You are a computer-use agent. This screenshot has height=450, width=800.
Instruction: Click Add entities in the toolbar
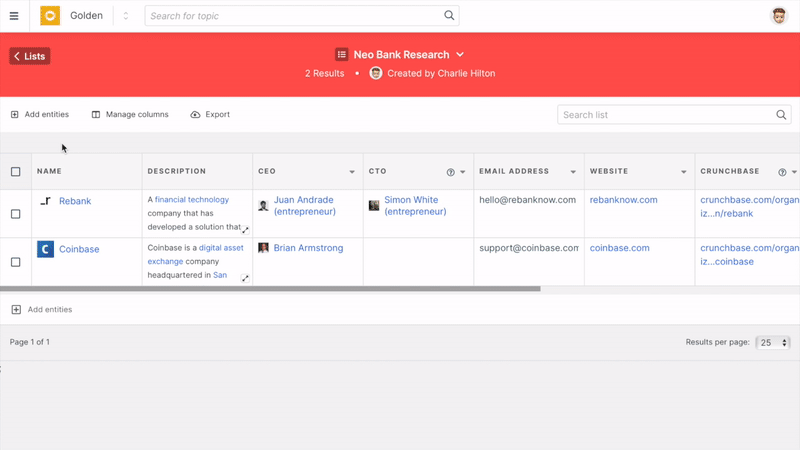[40, 114]
